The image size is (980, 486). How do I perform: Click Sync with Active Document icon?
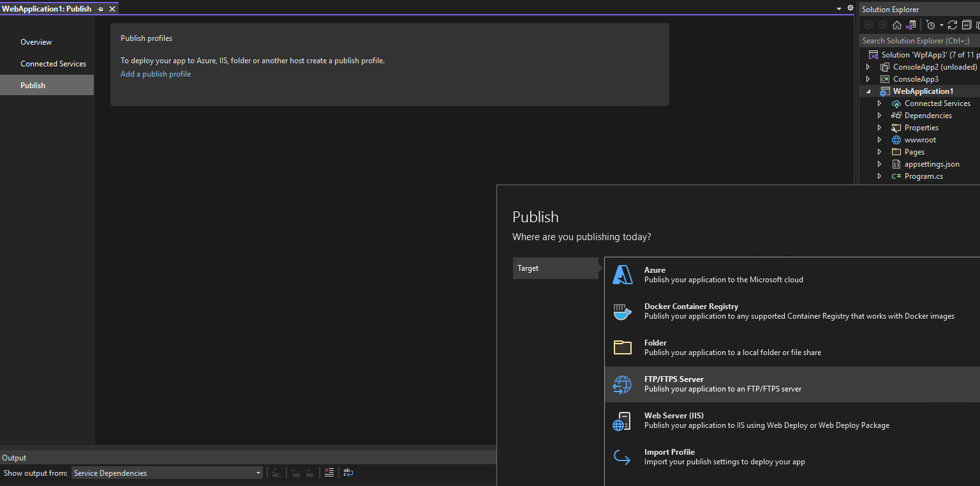(x=953, y=25)
